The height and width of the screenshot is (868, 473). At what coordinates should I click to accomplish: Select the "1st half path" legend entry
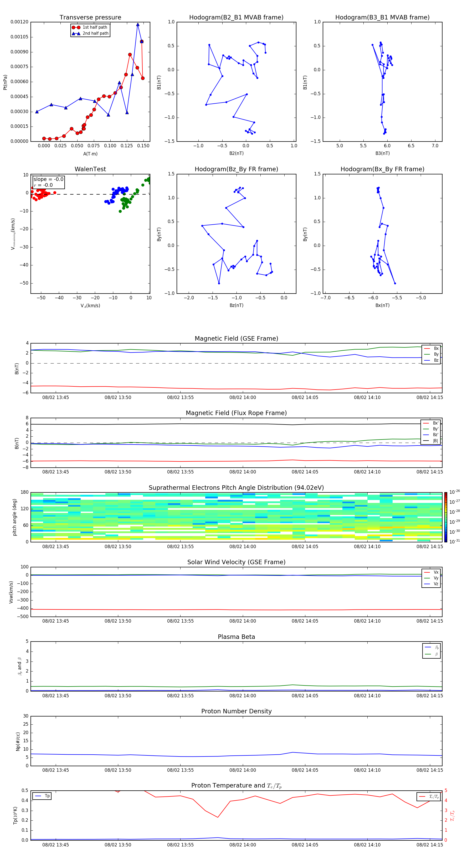coord(90,27)
